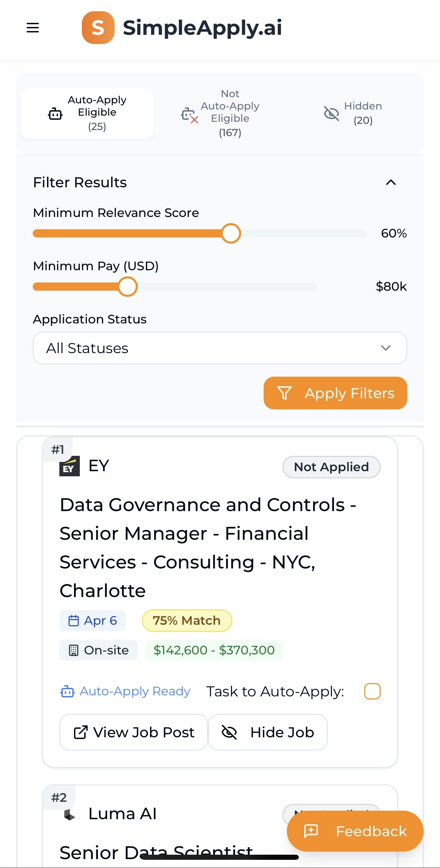Viewport: 440px width, 868px height.
Task: Open the Application Status dropdown
Action: click(220, 348)
